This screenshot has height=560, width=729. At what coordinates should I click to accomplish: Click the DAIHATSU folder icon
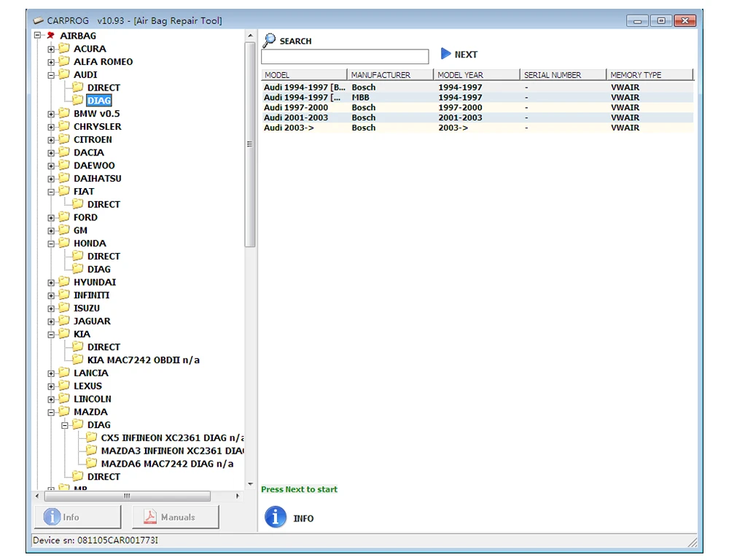[64, 178]
